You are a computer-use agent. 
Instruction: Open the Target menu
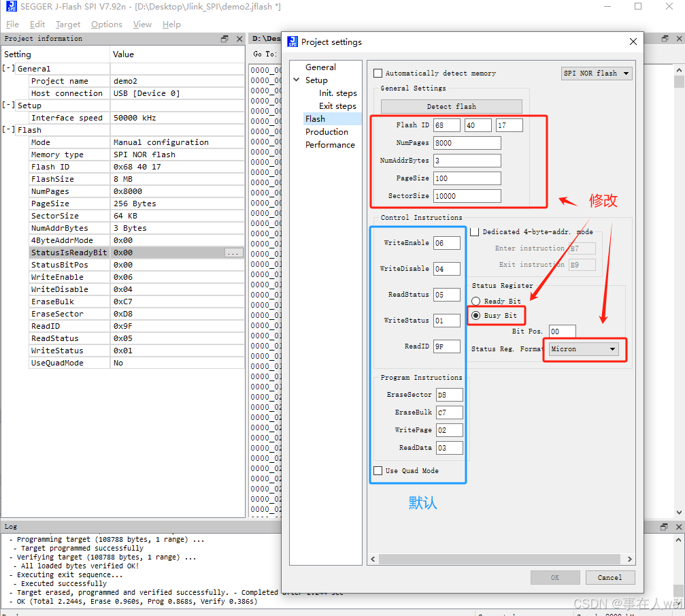pyautogui.click(x=68, y=24)
